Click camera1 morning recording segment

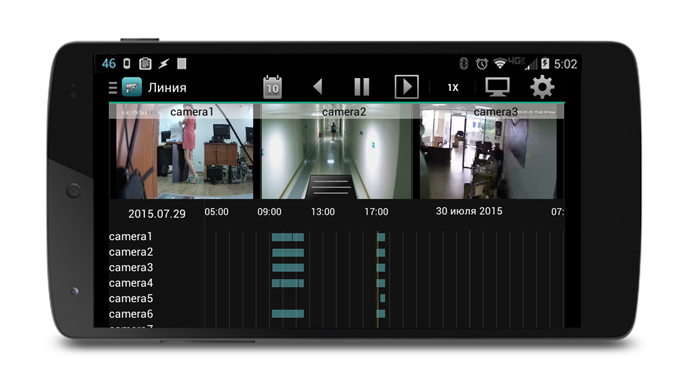pyautogui.click(x=288, y=237)
